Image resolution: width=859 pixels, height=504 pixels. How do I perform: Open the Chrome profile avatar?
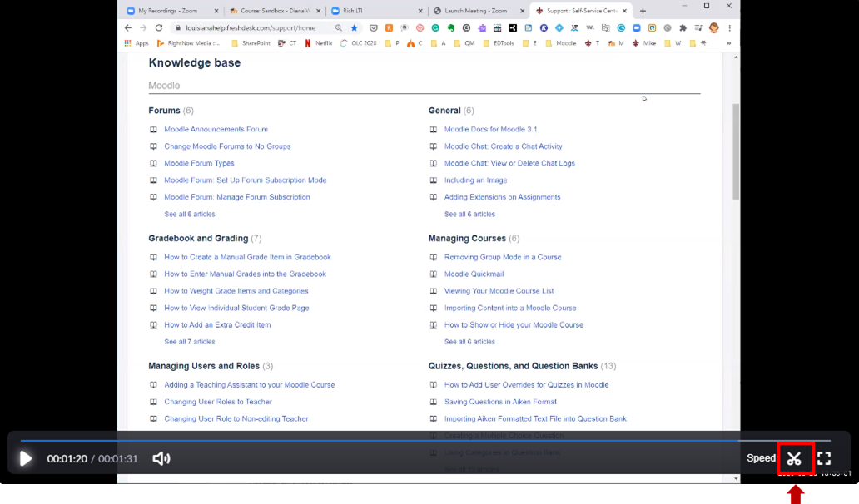pos(714,28)
